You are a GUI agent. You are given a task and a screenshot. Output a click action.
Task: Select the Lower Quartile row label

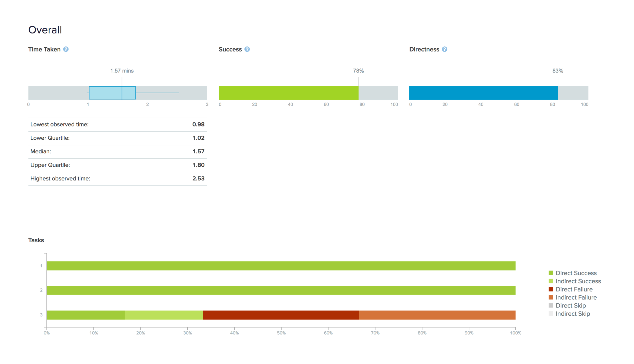pos(50,138)
